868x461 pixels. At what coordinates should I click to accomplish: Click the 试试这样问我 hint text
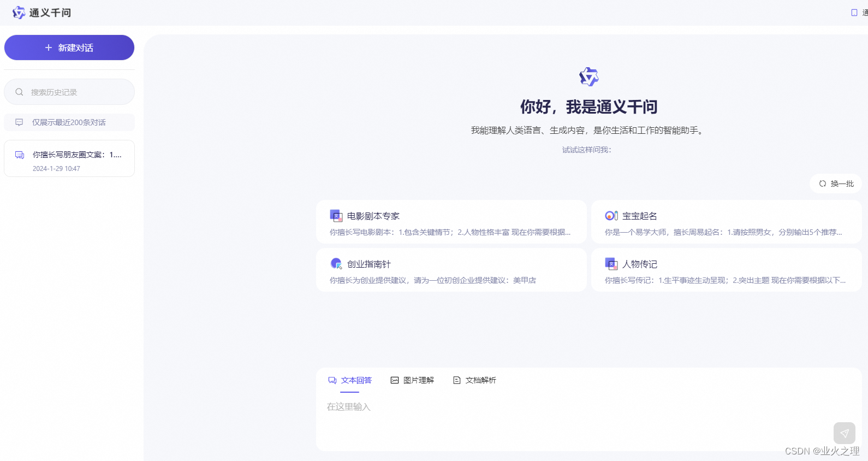[x=587, y=150]
